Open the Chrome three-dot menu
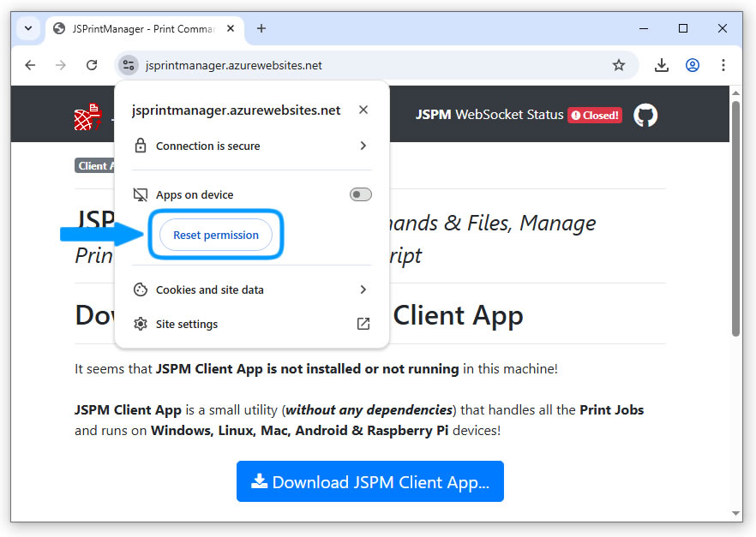Screen dimensions: 756x537 (x=723, y=65)
